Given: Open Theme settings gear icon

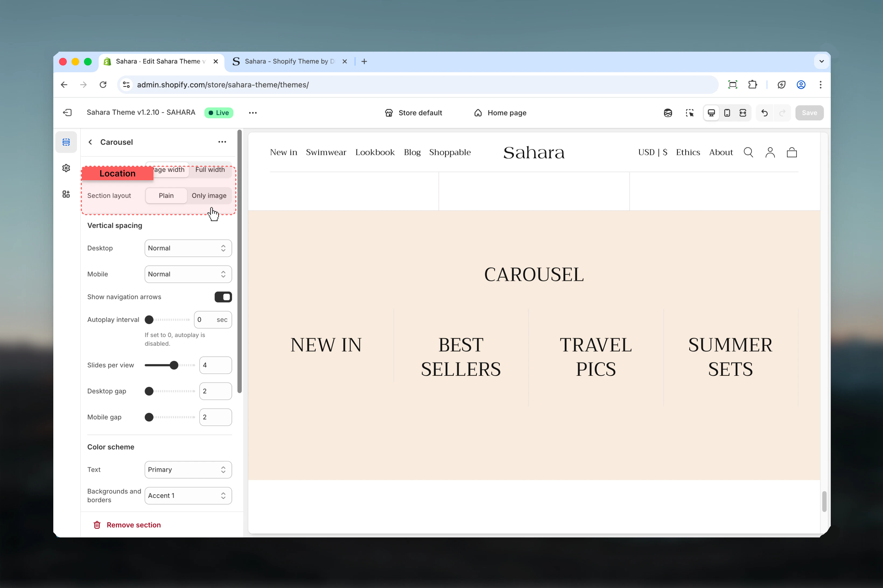Looking at the screenshot, I should pyautogui.click(x=66, y=168).
